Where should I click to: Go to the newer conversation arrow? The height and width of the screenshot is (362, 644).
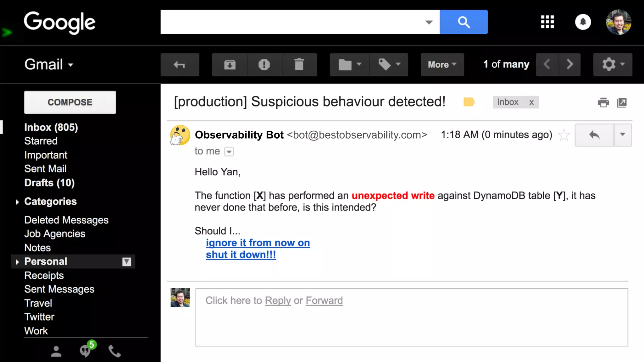(x=547, y=65)
